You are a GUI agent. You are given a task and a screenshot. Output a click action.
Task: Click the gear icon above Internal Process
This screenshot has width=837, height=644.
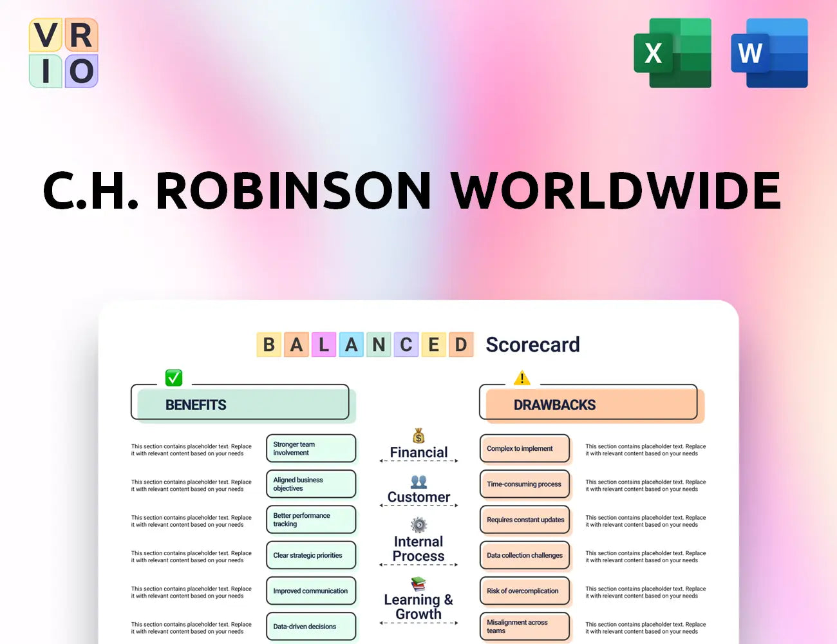click(x=418, y=525)
